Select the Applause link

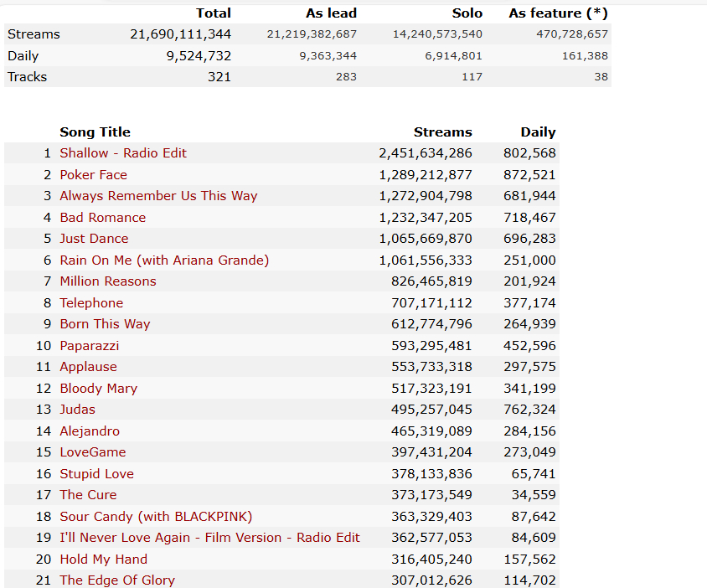pyautogui.click(x=89, y=367)
